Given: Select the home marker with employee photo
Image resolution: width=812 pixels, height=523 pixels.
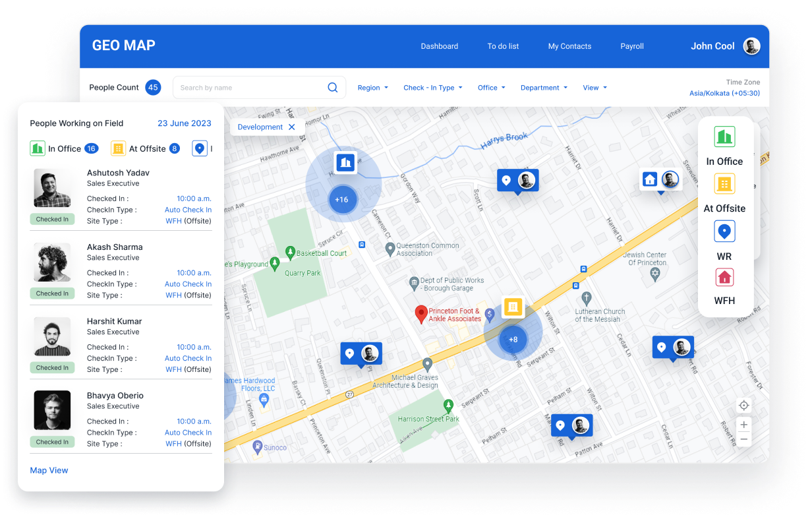Looking at the screenshot, I should tap(660, 179).
